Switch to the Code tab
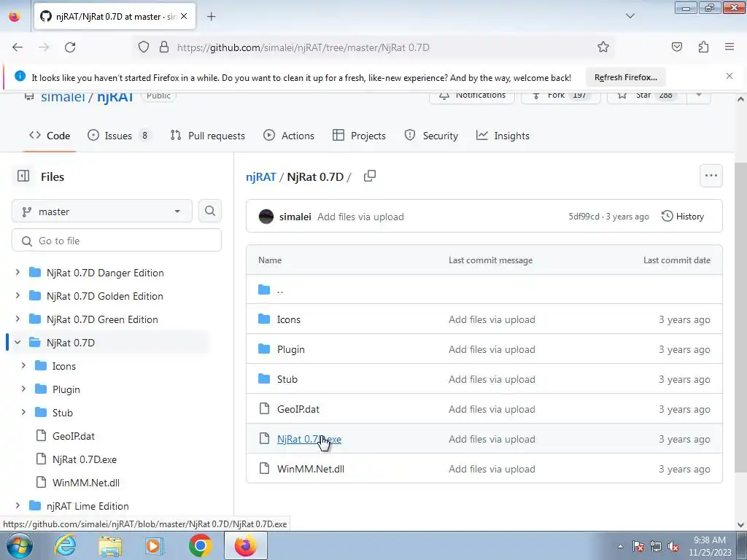The width and height of the screenshot is (747, 560). (50, 136)
